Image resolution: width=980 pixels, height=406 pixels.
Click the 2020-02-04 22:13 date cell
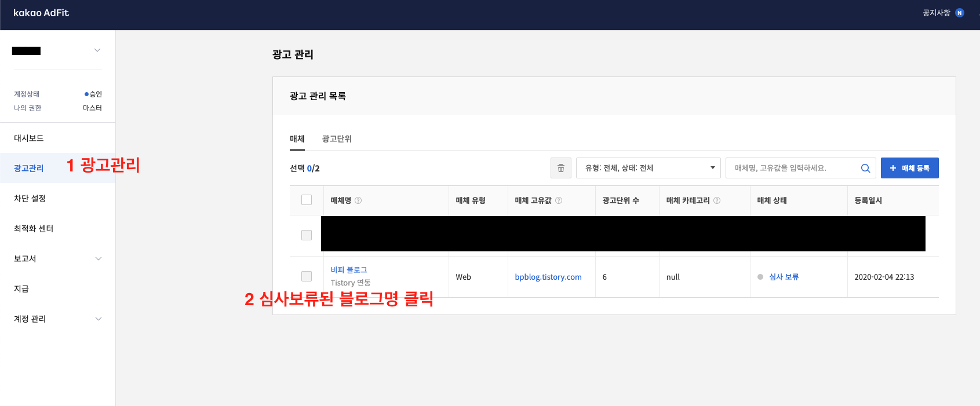pos(884,277)
